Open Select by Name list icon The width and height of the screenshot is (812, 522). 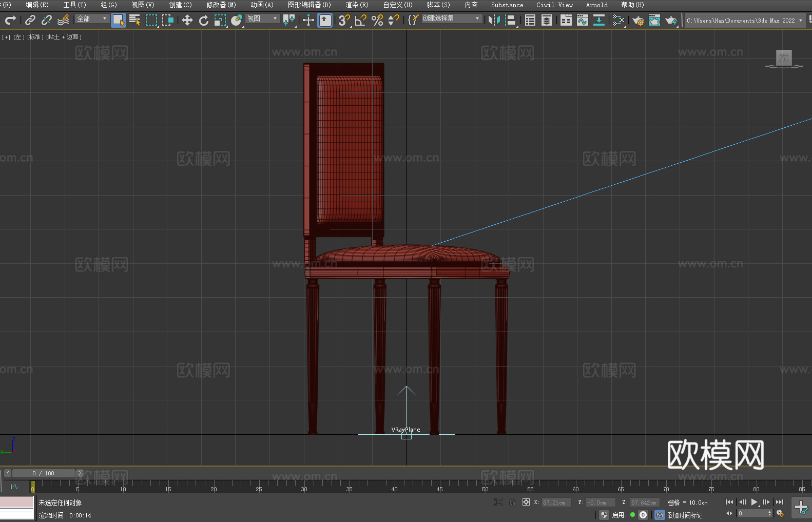pyautogui.click(x=135, y=20)
